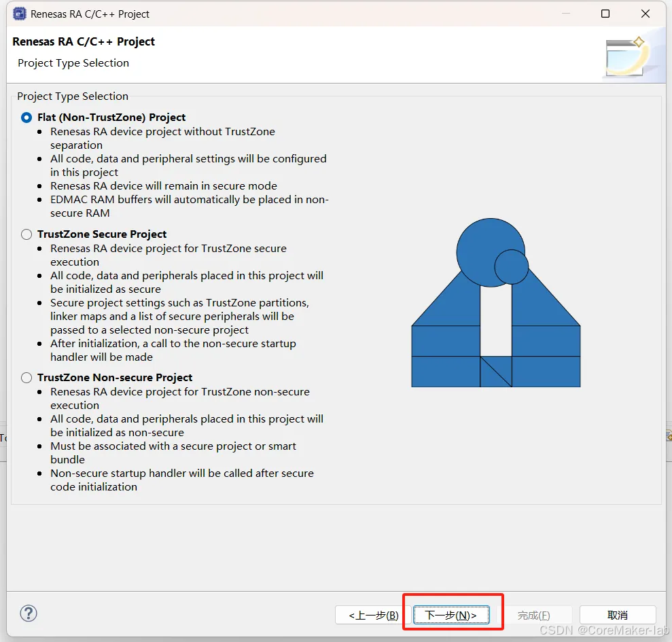
Task: Open help via question mark icon
Action: (29, 613)
